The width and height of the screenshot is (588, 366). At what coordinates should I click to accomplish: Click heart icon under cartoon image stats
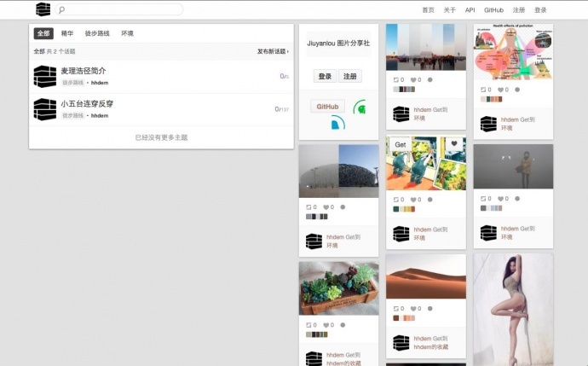point(413,200)
